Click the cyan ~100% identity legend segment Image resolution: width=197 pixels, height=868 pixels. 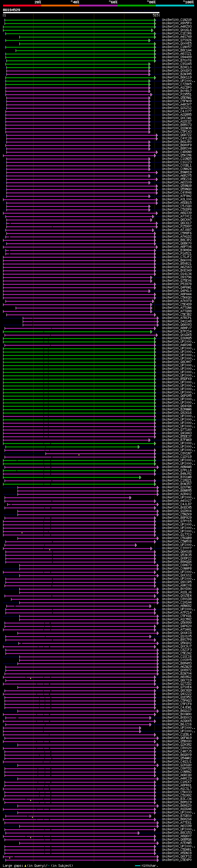pos(175,6)
